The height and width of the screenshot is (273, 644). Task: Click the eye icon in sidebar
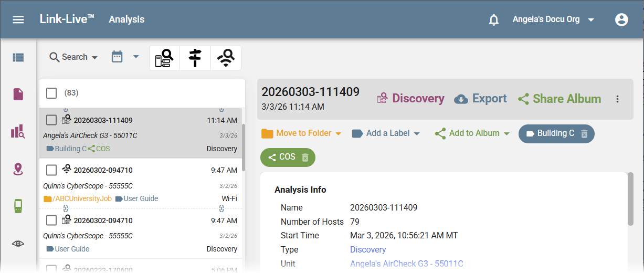coord(18,244)
